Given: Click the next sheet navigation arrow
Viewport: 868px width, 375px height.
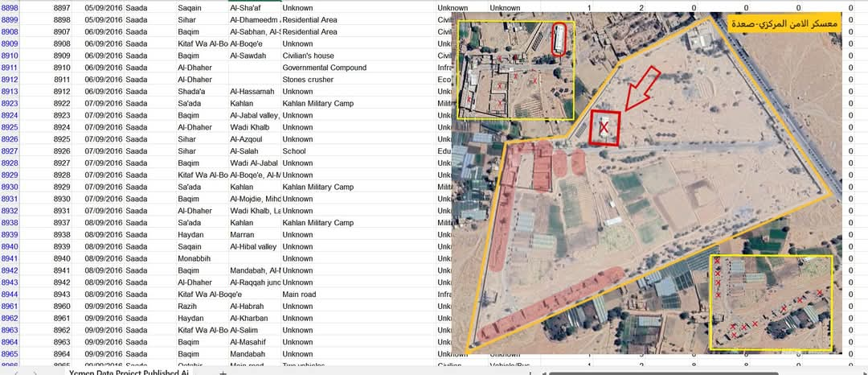Looking at the screenshot, I should [34, 373].
